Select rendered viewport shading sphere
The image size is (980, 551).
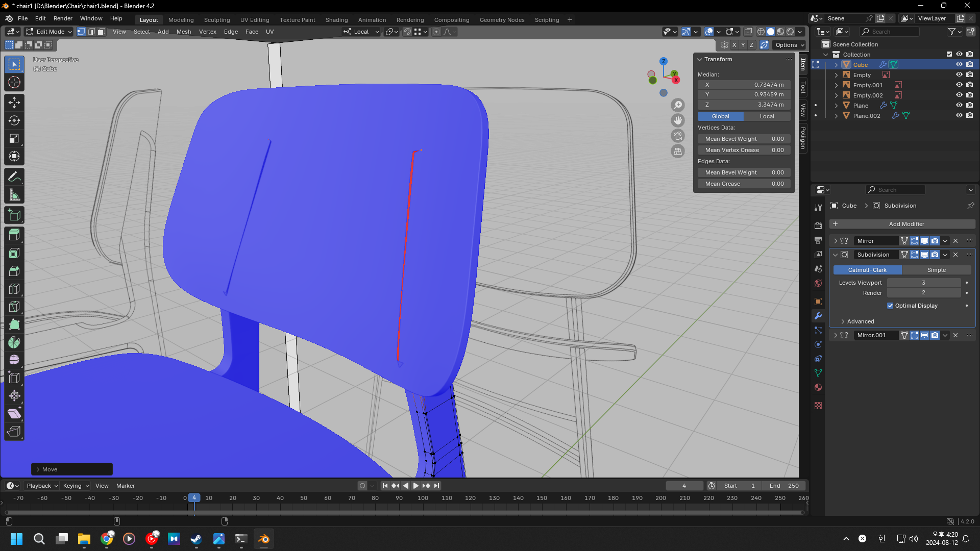coord(790,32)
